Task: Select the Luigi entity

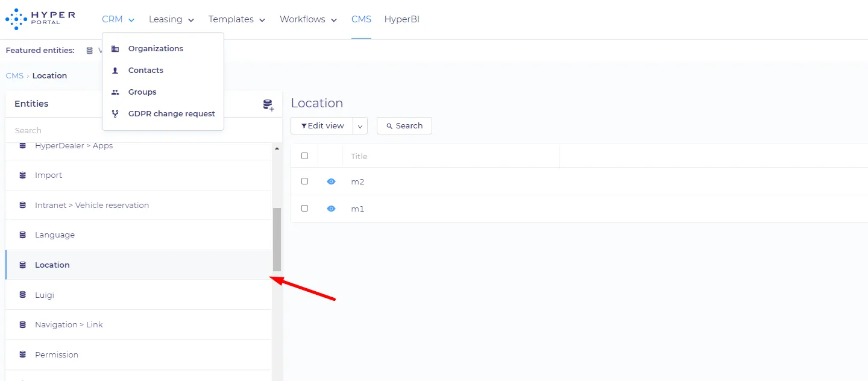Action: click(x=139, y=295)
